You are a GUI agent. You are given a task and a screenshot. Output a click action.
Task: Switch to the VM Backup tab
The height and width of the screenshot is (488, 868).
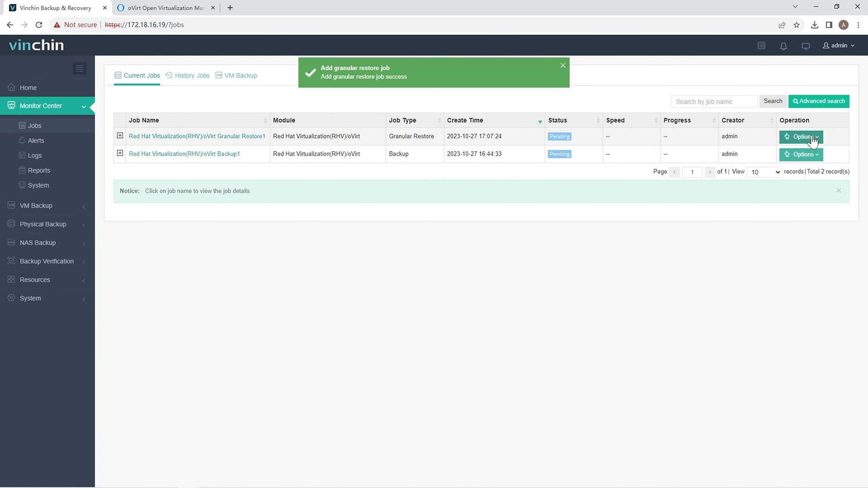[x=236, y=75]
